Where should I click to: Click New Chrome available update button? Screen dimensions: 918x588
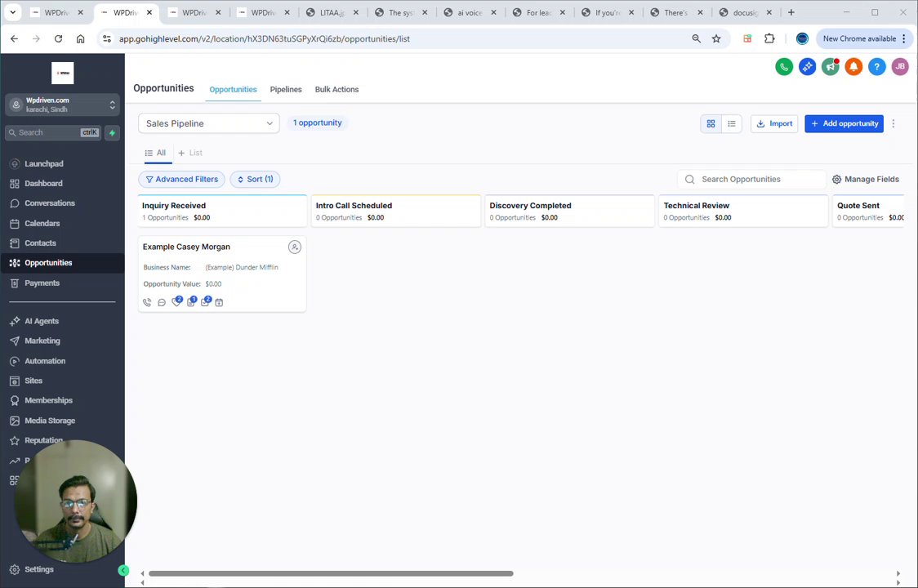[x=864, y=38]
